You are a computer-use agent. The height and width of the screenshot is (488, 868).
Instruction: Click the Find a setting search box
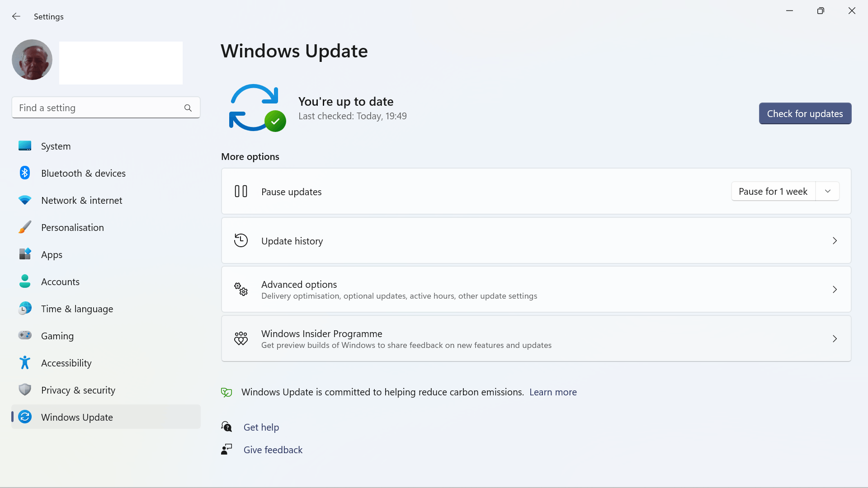coord(106,108)
